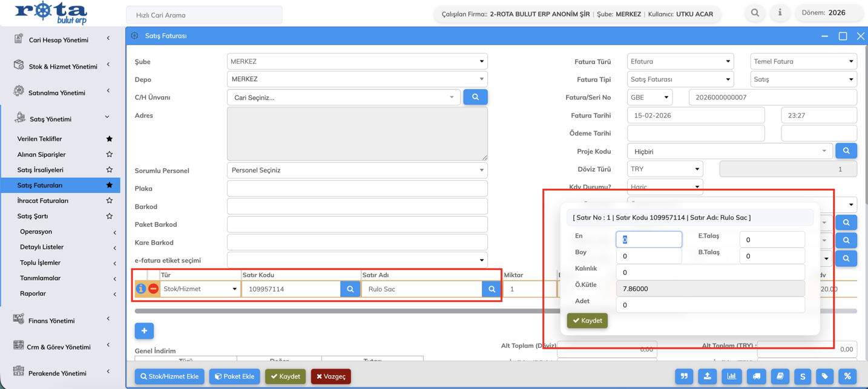868x389 pixels.
Task: Click the upload icon in bottom toolbar
Action: click(707, 376)
